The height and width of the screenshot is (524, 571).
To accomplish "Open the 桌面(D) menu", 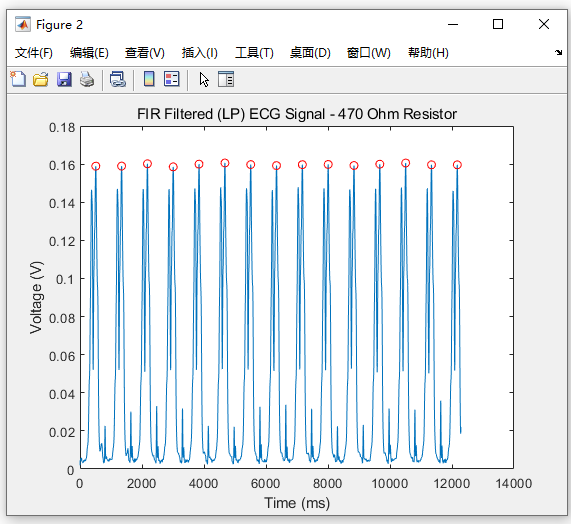I will (x=310, y=53).
